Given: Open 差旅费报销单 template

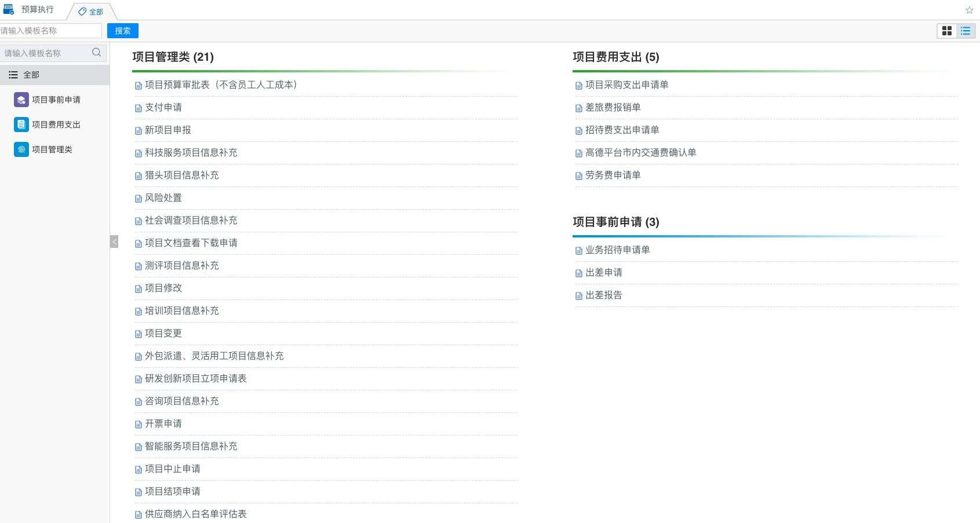Looking at the screenshot, I should (x=613, y=108).
